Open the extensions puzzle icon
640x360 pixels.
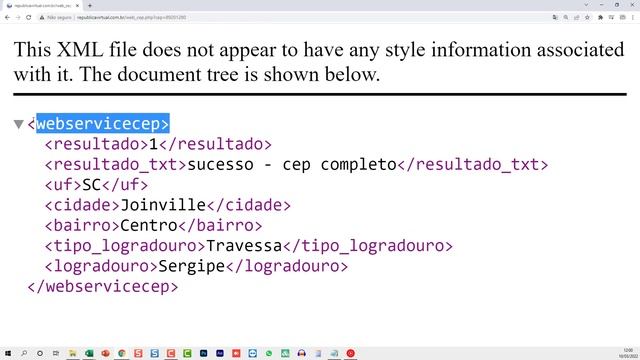point(600,18)
